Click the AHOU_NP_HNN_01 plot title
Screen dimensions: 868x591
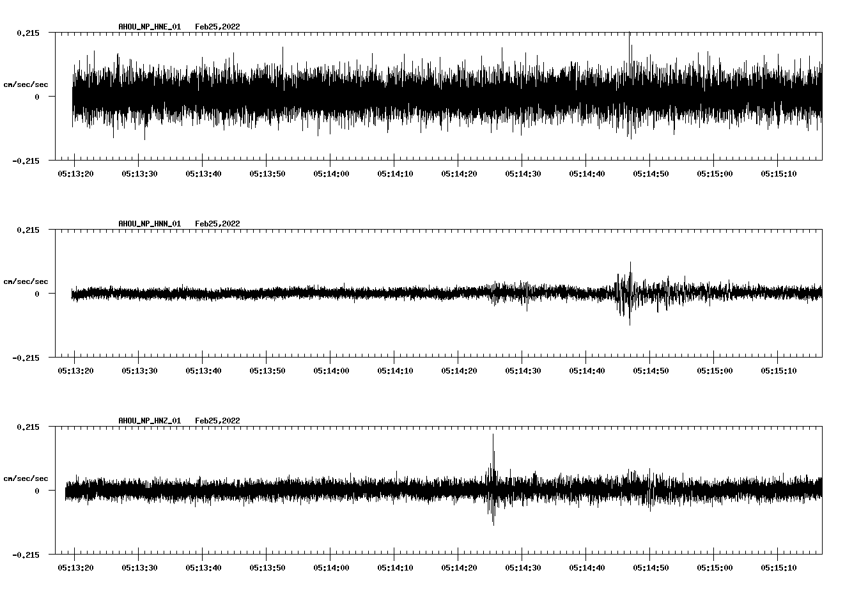pos(150,224)
